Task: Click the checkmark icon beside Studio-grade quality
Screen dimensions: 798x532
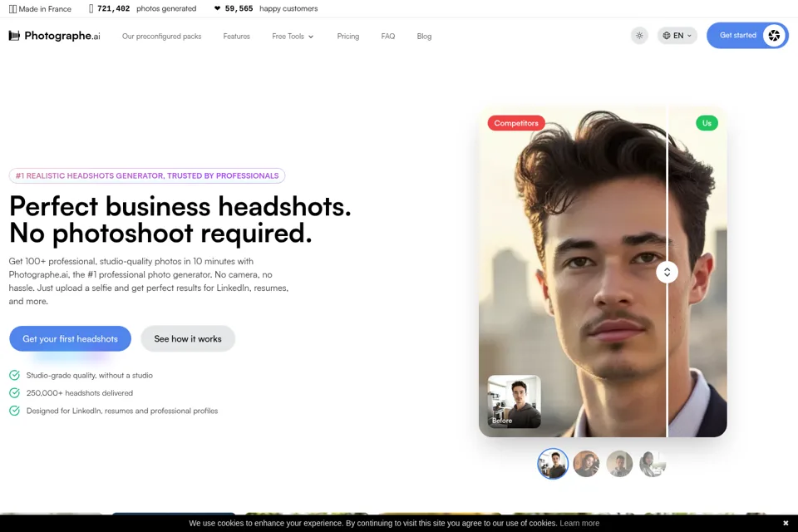Action: click(15, 375)
